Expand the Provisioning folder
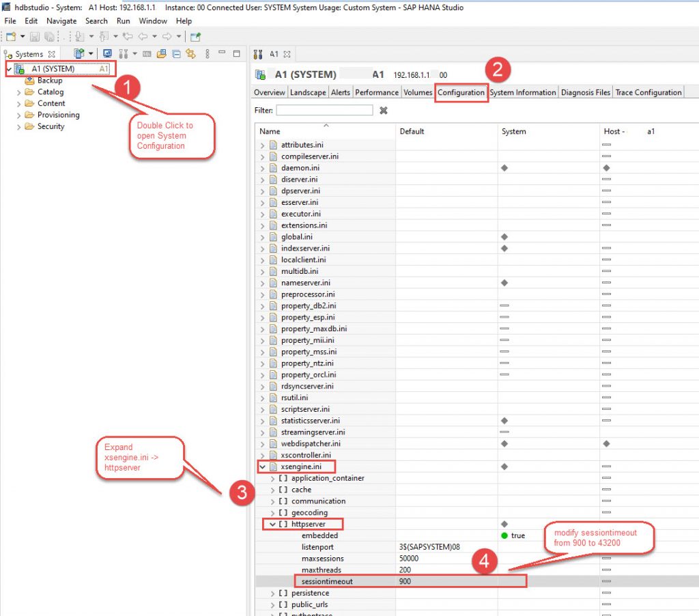The image size is (699, 616). (x=18, y=115)
